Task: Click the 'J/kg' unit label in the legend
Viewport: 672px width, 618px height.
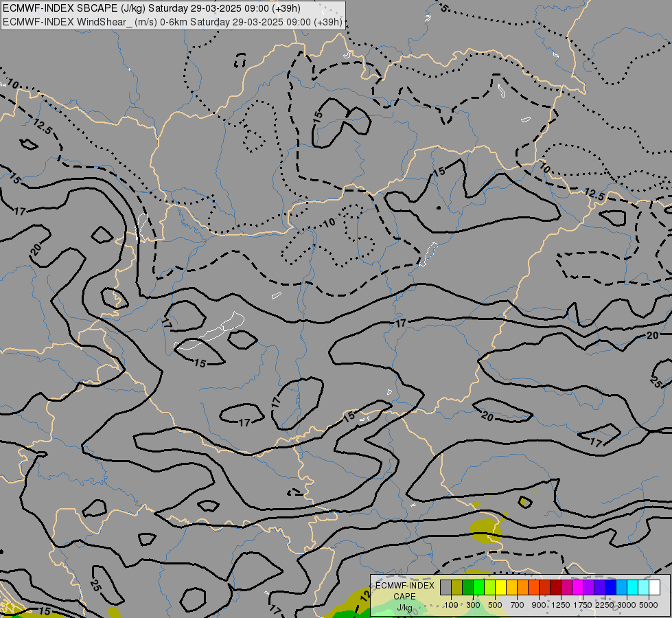Action: coord(404,608)
